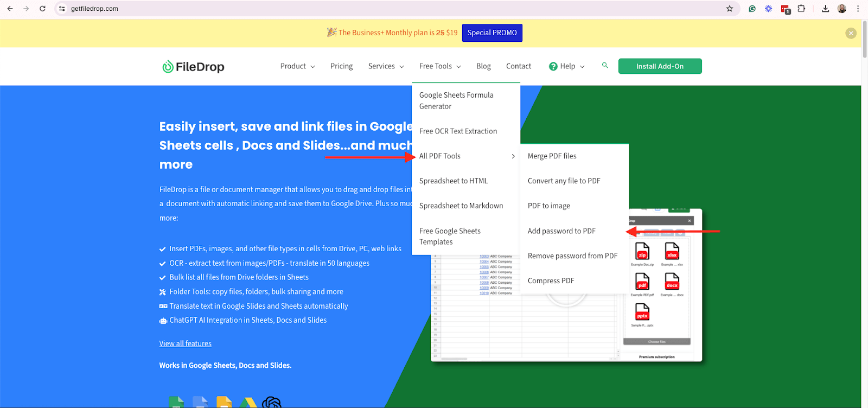Choose Merge PDF files
Viewport: 868px width, 408px height.
pyautogui.click(x=575, y=156)
